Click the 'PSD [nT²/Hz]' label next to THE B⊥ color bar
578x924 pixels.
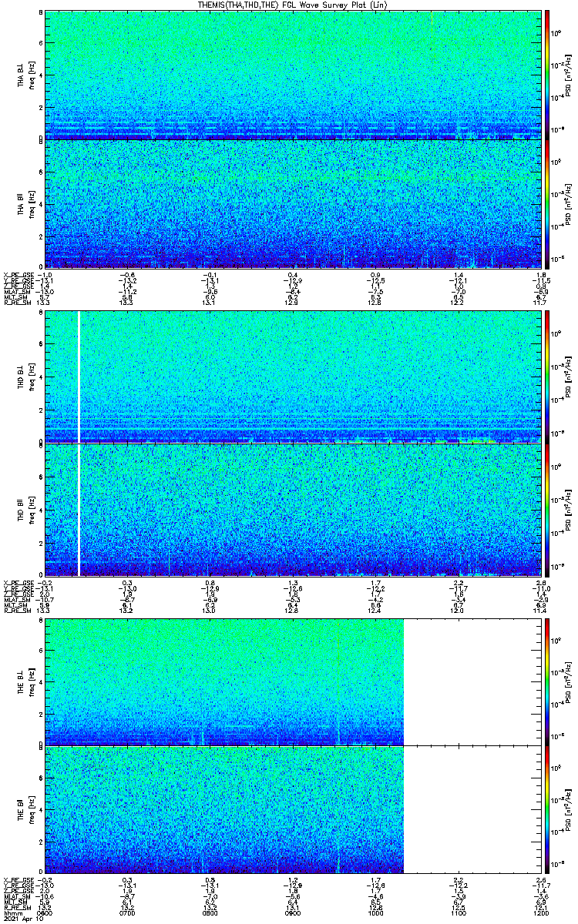570,681
